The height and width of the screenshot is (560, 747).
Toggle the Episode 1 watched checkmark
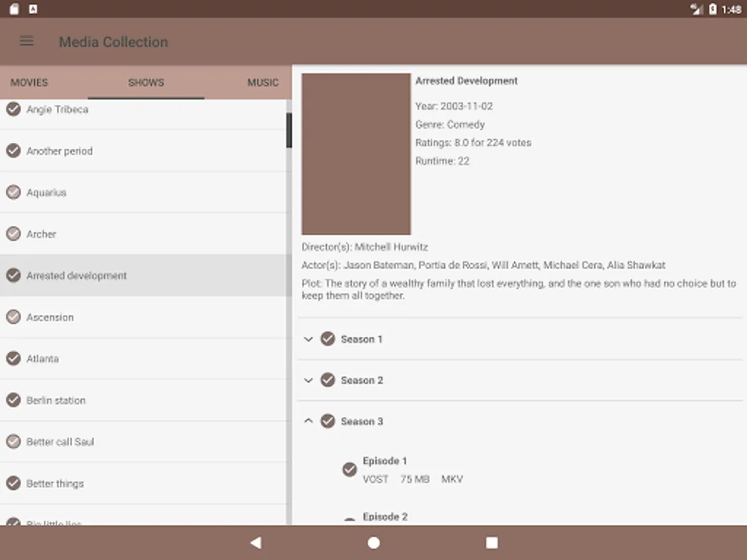click(x=350, y=470)
